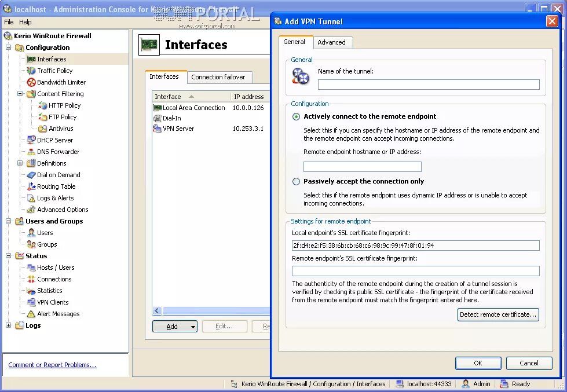Click the Cancel button
The height and width of the screenshot is (392, 567).
tap(529, 363)
